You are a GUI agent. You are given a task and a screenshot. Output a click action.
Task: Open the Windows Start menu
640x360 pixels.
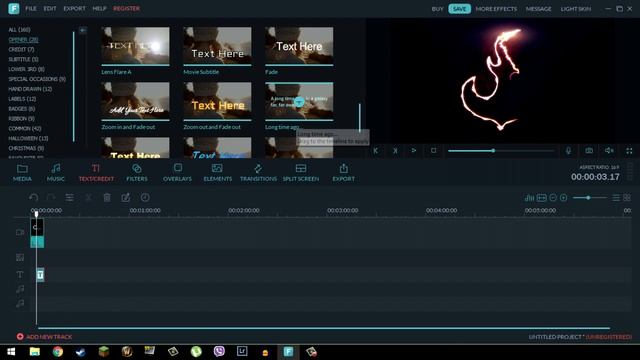[11, 351]
